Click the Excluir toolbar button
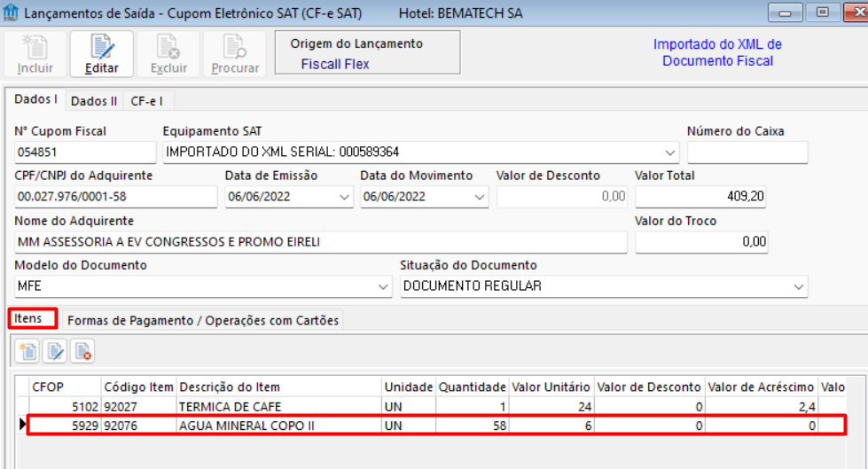 [x=168, y=54]
